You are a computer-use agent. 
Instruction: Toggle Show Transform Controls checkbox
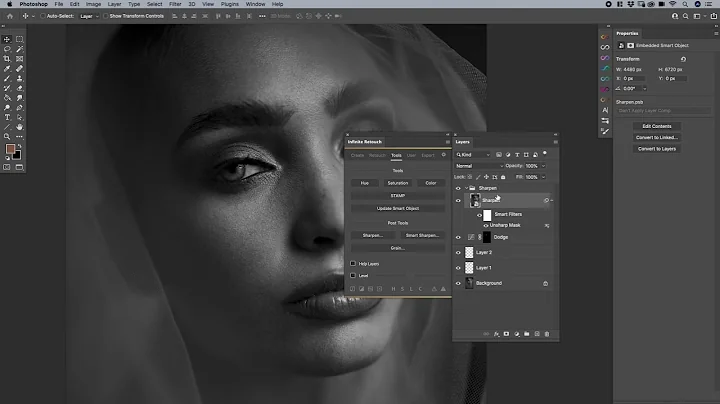pyautogui.click(x=106, y=16)
